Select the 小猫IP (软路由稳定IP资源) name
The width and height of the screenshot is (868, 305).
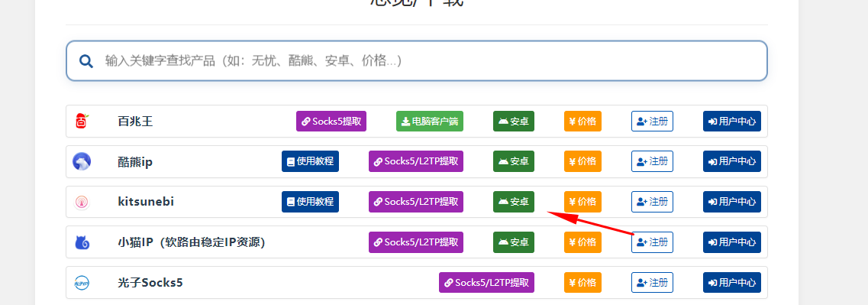(192, 242)
